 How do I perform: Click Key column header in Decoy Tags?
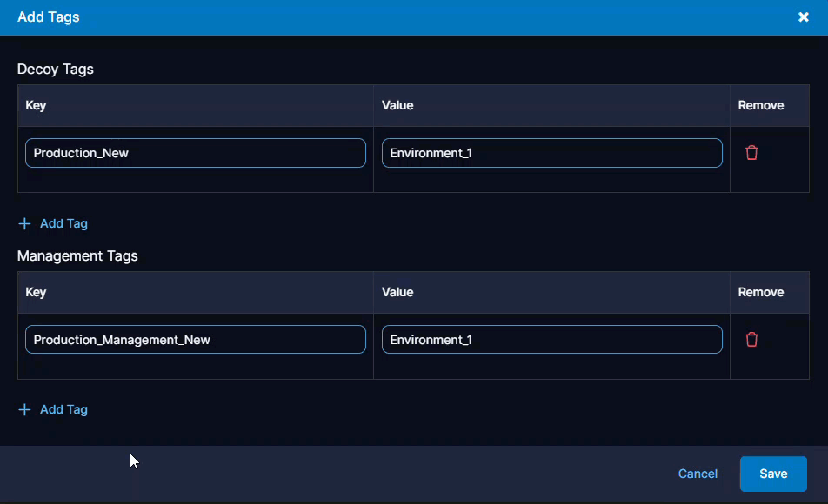pyautogui.click(x=36, y=105)
